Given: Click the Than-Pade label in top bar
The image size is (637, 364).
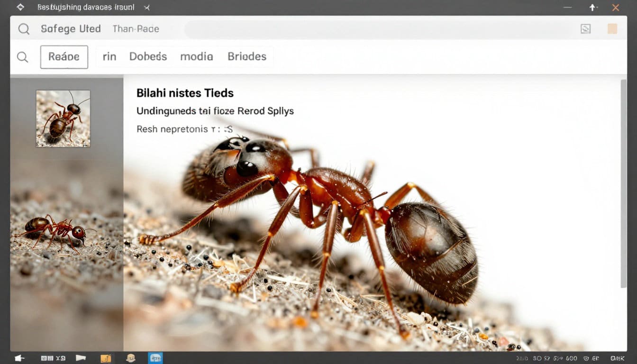Looking at the screenshot, I should pos(136,29).
